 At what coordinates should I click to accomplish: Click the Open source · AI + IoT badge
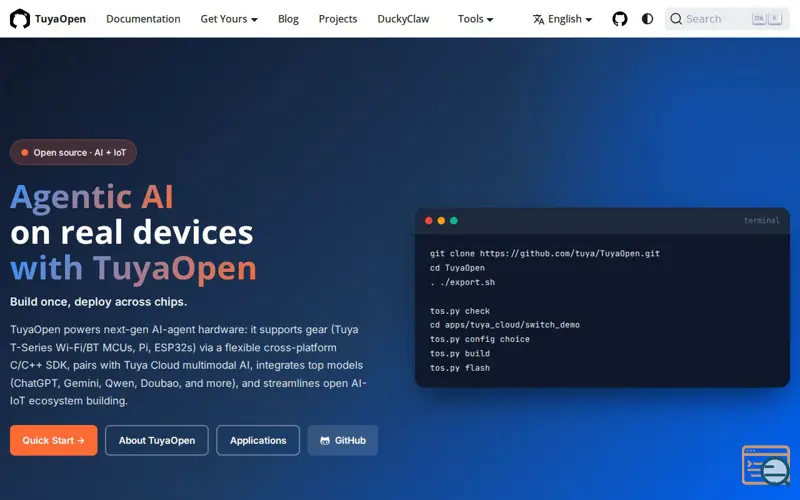pos(73,152)
